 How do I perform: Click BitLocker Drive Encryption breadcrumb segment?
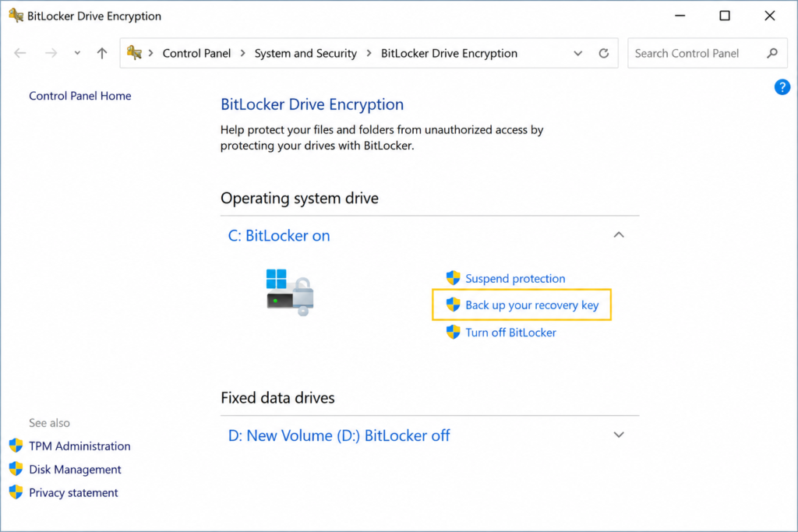click(449, 54)
